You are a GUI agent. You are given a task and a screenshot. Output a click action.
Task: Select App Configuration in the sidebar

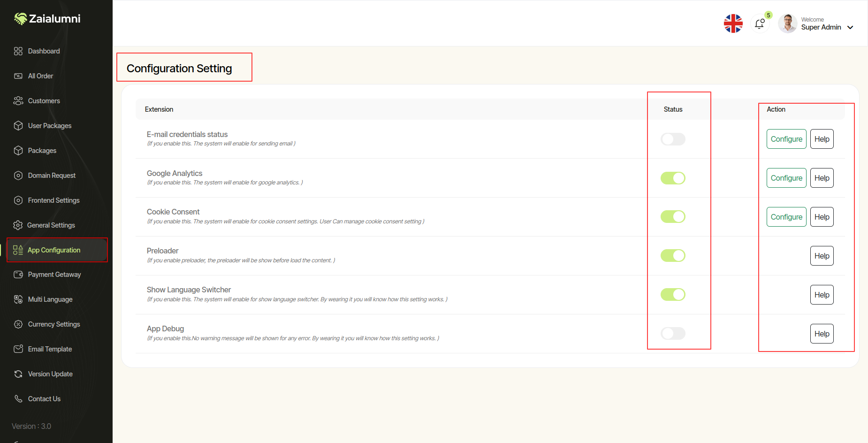pyautogui.click(x=53, y=250)
